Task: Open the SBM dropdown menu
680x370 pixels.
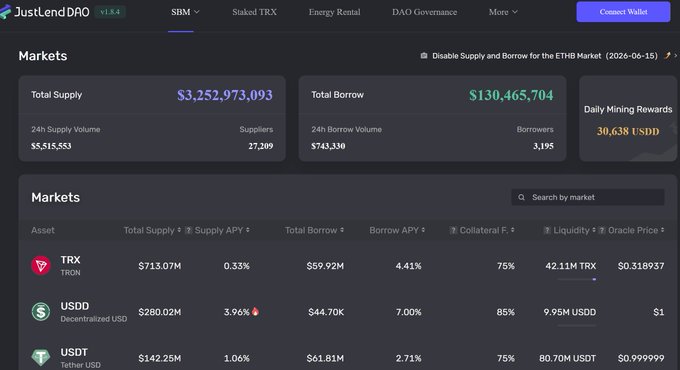Action: [x=185, y=12]
